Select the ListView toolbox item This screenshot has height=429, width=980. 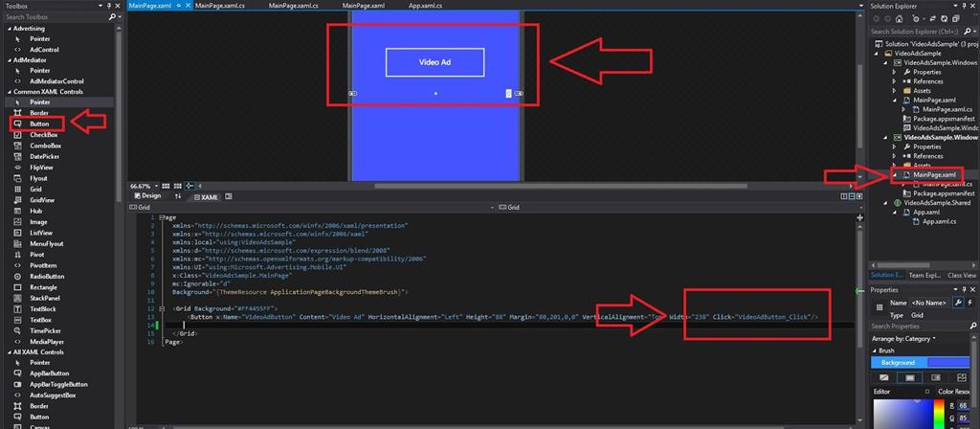point(41,233)
